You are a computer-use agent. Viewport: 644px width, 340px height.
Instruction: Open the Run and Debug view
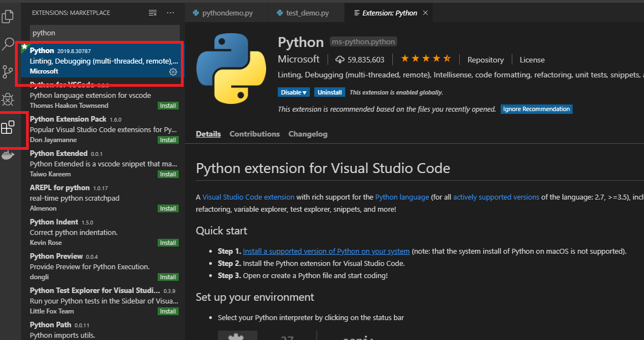(x=8, y=100)
